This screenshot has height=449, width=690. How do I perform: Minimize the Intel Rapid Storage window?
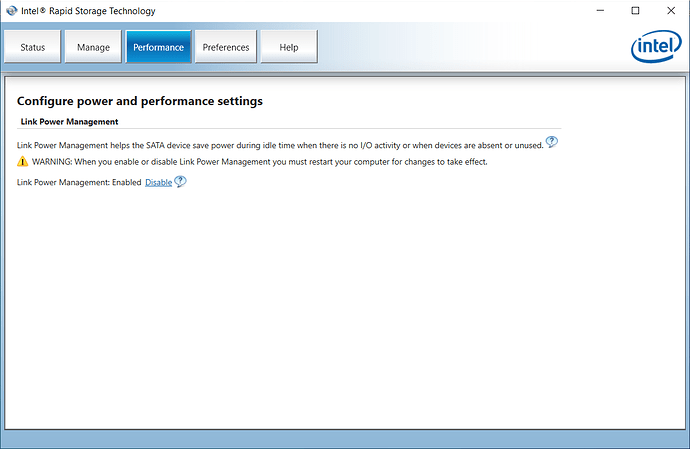tap(600, 11)
